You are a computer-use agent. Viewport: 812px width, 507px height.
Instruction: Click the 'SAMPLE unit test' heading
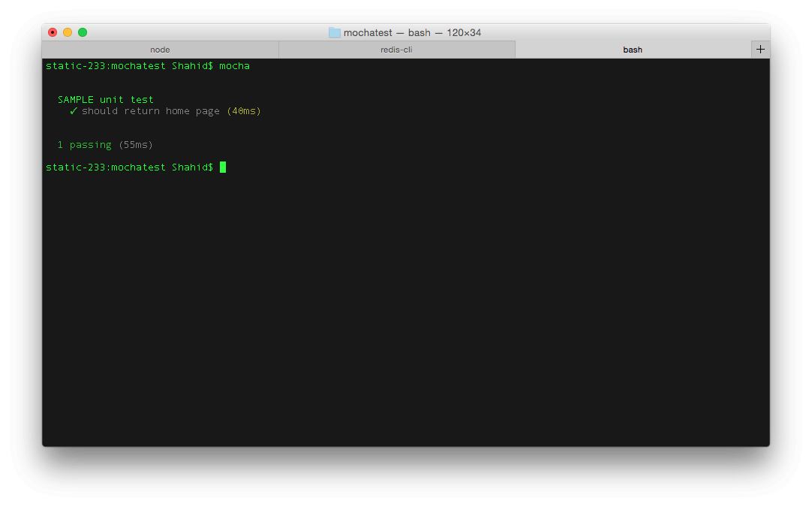(106, 100)
